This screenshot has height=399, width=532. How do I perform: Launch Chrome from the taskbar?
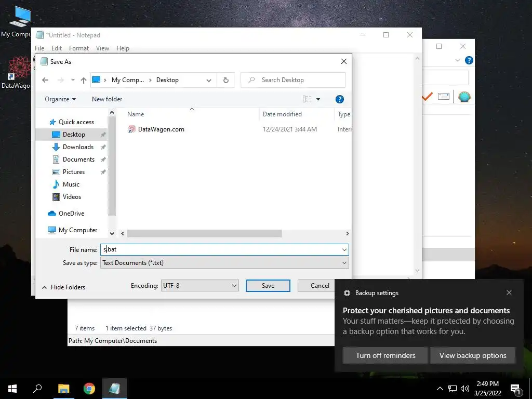tap(89, 389)
